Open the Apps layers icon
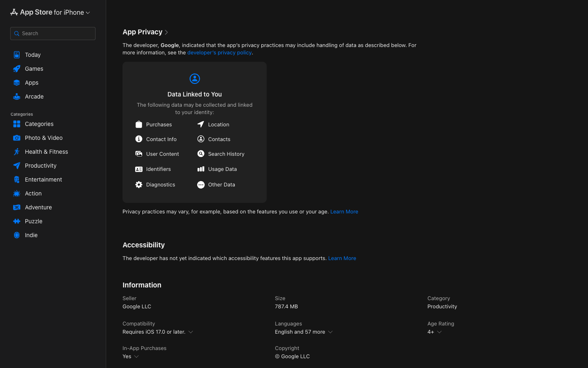The image size is (588, 368). tap(17, 83)
